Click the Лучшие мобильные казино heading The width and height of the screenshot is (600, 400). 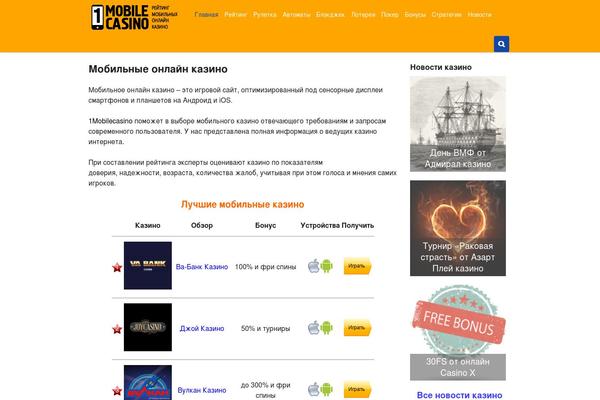[x=243, y=204]
